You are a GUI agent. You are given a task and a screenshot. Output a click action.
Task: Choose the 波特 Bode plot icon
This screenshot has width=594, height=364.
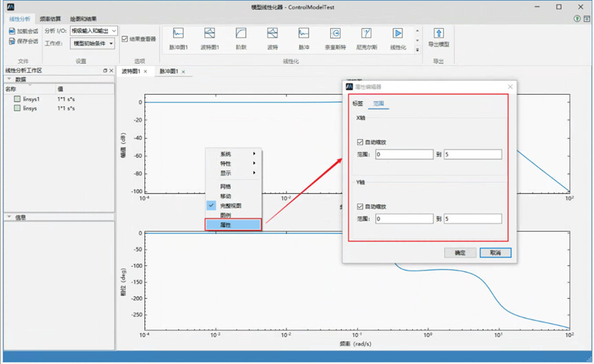point(273,34)
